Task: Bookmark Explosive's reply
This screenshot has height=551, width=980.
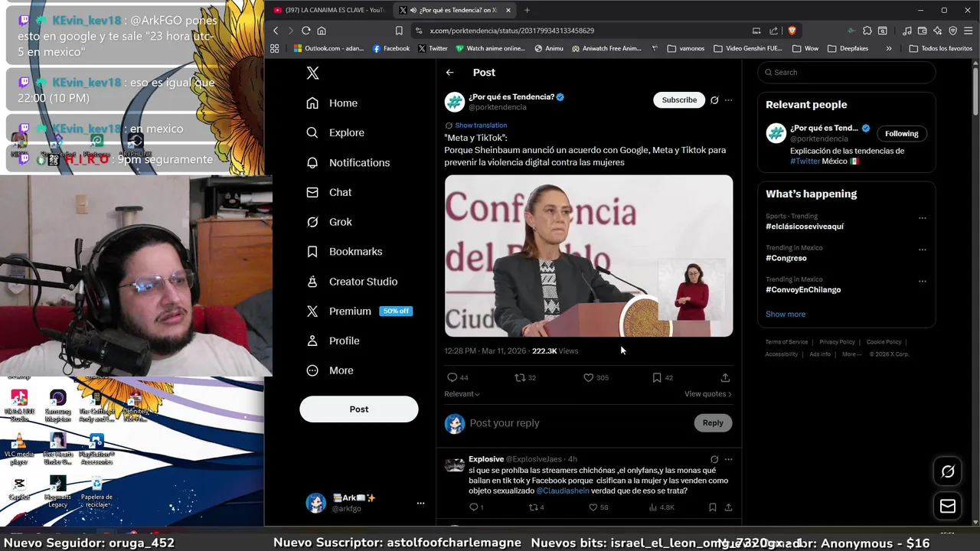Action: tap(712, 507)
